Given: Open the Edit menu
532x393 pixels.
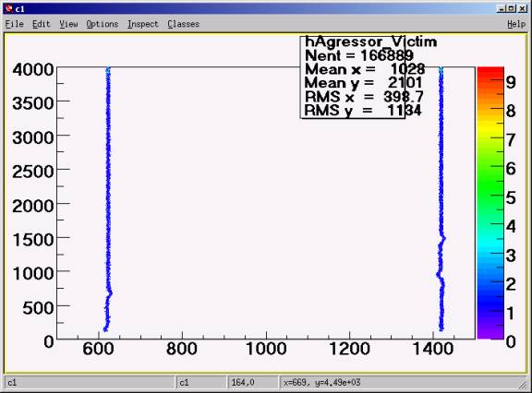Looking at the screenshot, I should 41,24.
